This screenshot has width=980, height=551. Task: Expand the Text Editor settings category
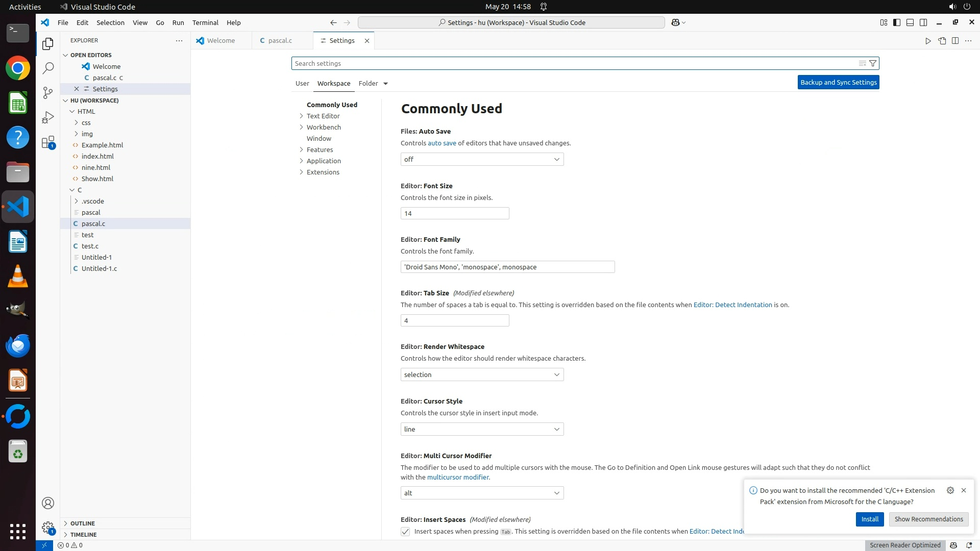(323, 116)
